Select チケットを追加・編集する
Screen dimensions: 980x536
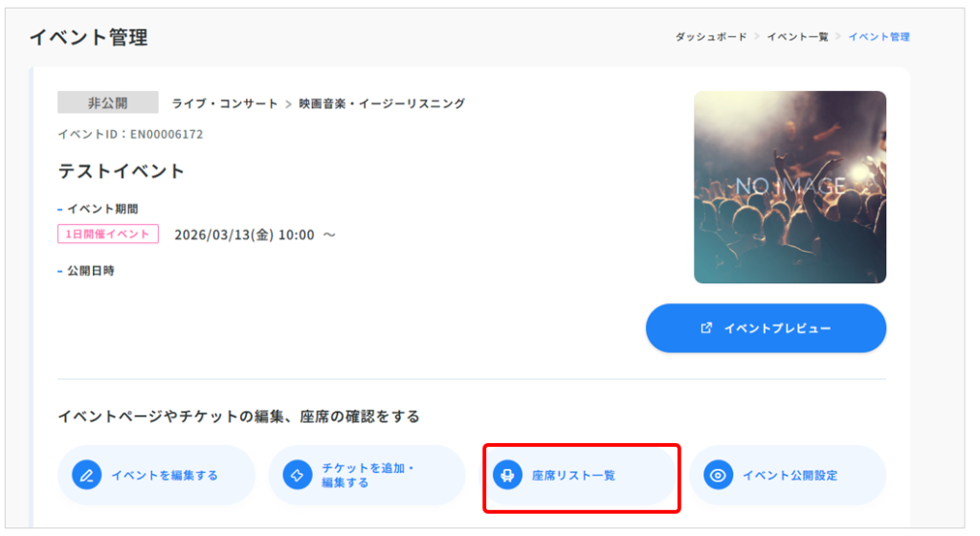(367, 476)
